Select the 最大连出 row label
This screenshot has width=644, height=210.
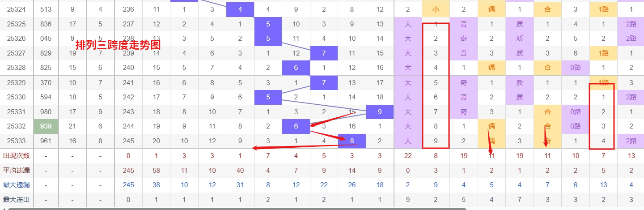pos(17,200)
